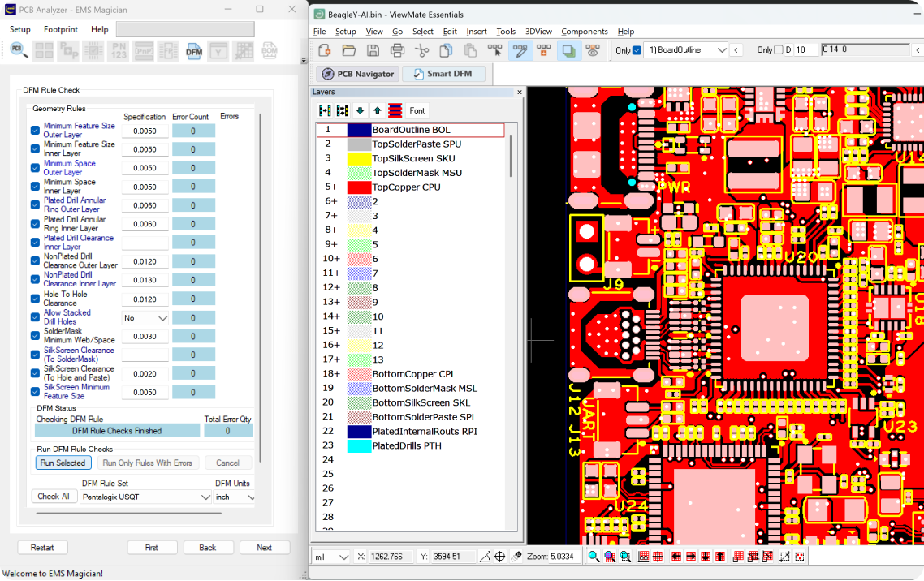The width and height of the screenshot is (924, 581).
Task: Open the Allow Stacked Drill Holes dropdown
Action: click(145, 318)
